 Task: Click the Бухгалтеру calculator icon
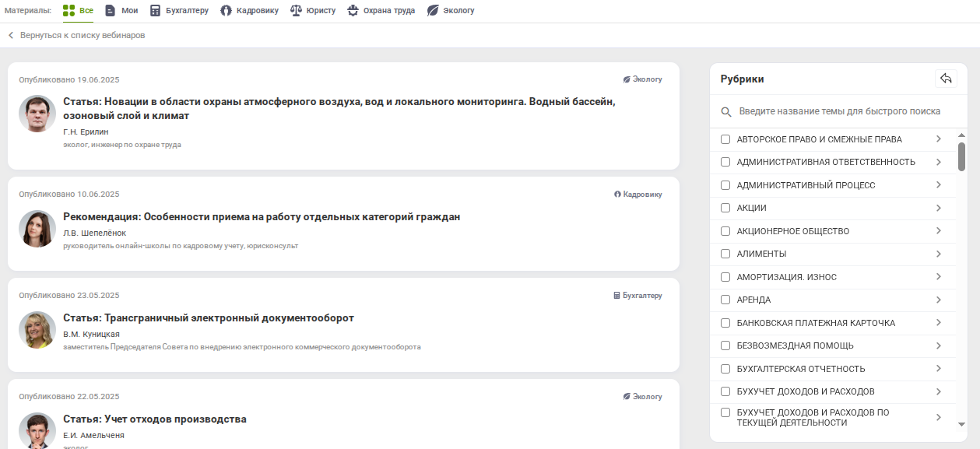click(154, 12)
